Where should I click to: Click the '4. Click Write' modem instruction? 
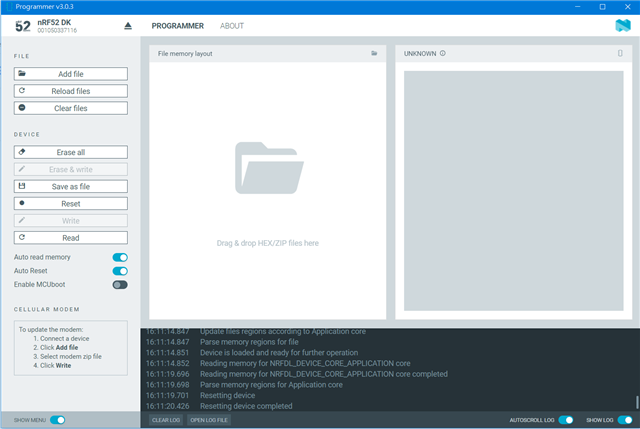(52, 365)
